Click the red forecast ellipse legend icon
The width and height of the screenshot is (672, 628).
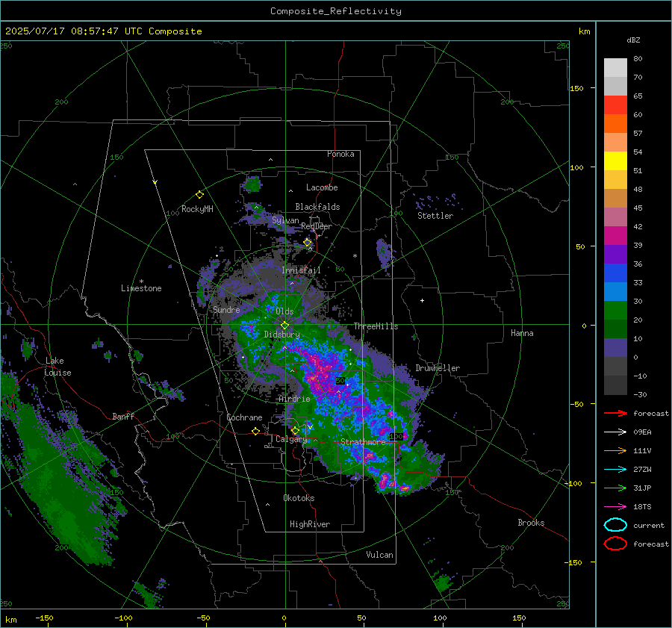pos(615,544)
